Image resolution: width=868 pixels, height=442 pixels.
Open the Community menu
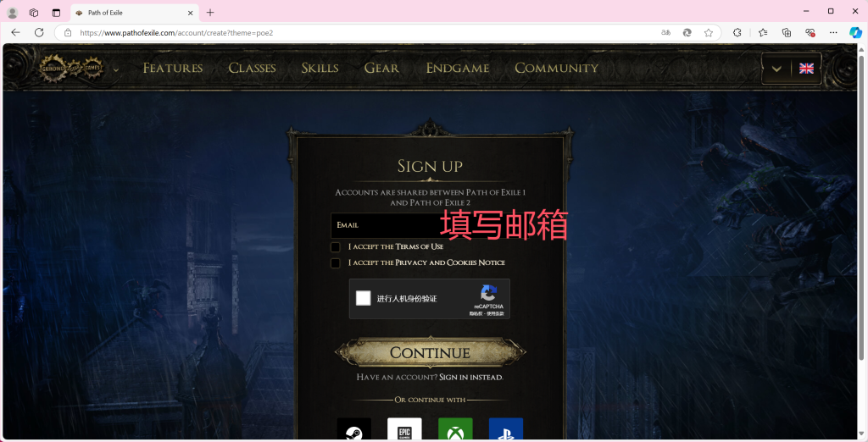(x=556, y=68)
